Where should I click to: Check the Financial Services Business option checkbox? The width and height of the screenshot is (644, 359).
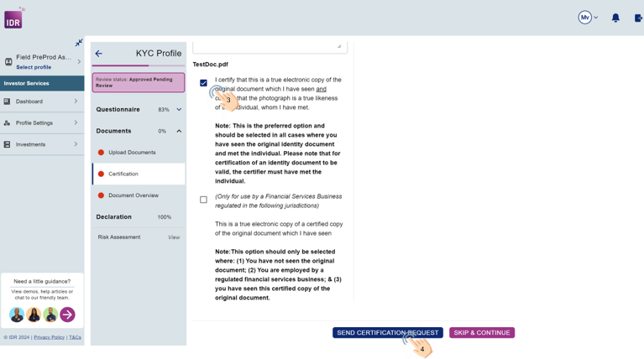[x=203, y=200]
